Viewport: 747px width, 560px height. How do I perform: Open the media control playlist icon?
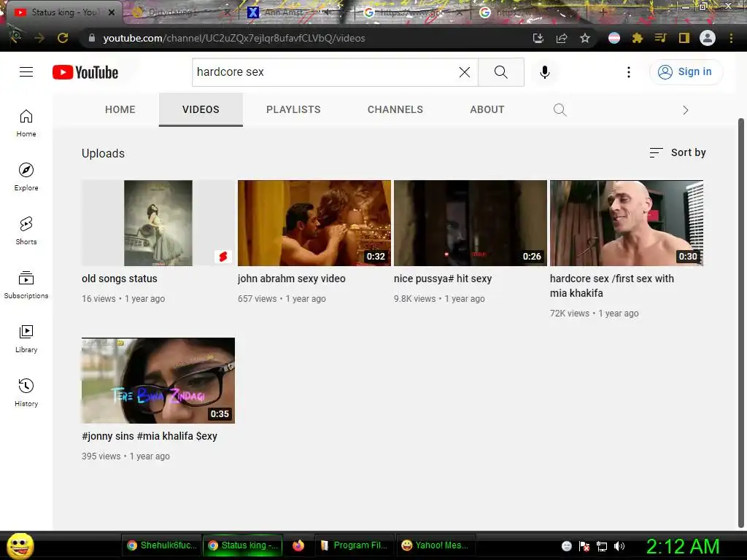[x=660, y=38]
